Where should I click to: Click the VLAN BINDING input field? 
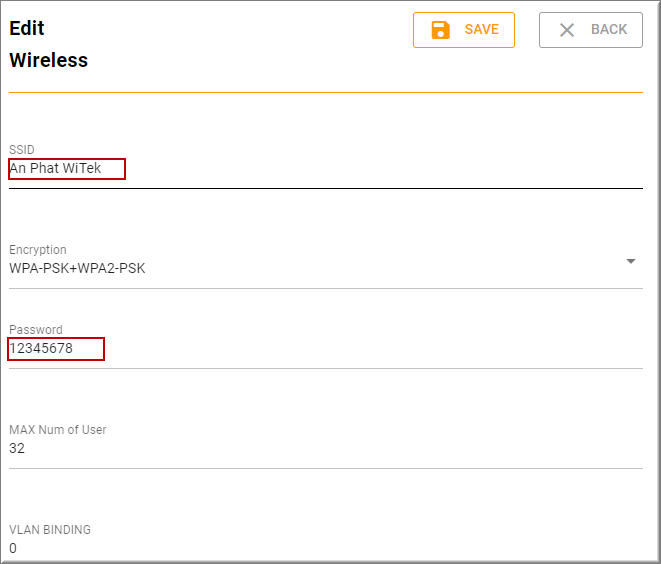coord(325,548)
